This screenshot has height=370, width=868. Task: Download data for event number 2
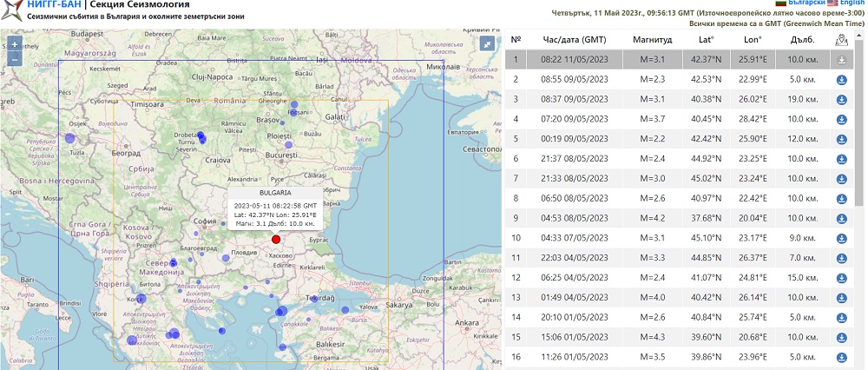(841, 80)
